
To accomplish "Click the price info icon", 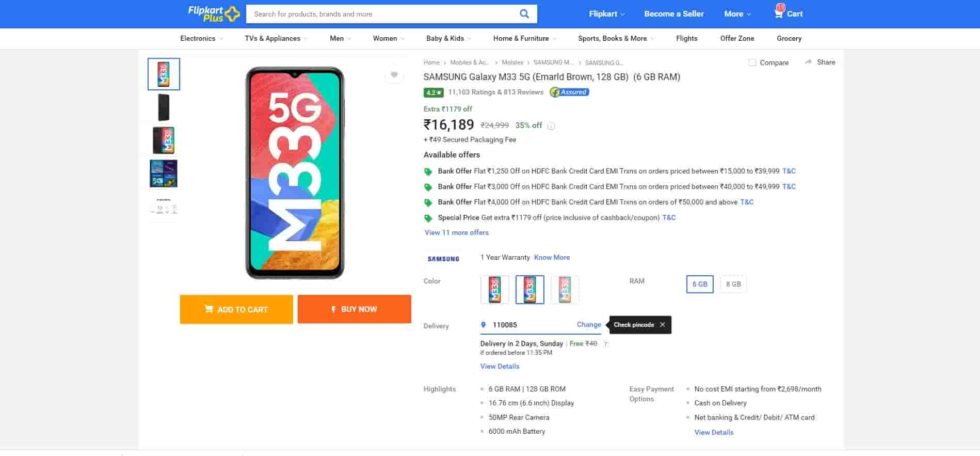I will (551, 126).
